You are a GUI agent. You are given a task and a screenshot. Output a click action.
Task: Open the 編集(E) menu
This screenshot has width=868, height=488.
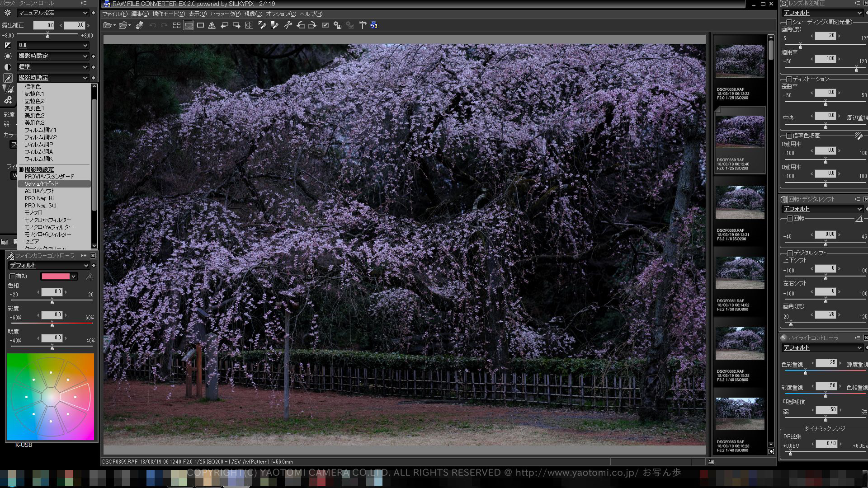coord(140,14)
